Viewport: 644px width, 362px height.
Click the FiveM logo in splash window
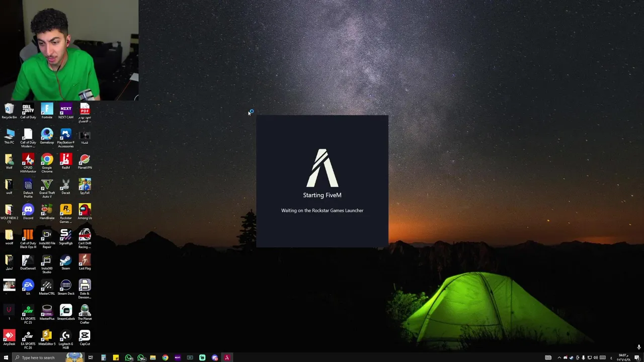coord(322,167)
